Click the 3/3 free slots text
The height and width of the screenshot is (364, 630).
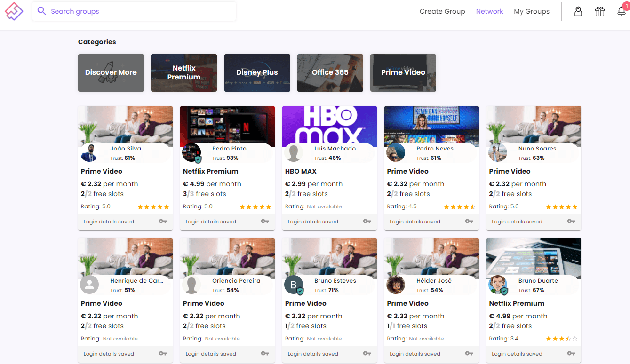click(x=205, y=194)
